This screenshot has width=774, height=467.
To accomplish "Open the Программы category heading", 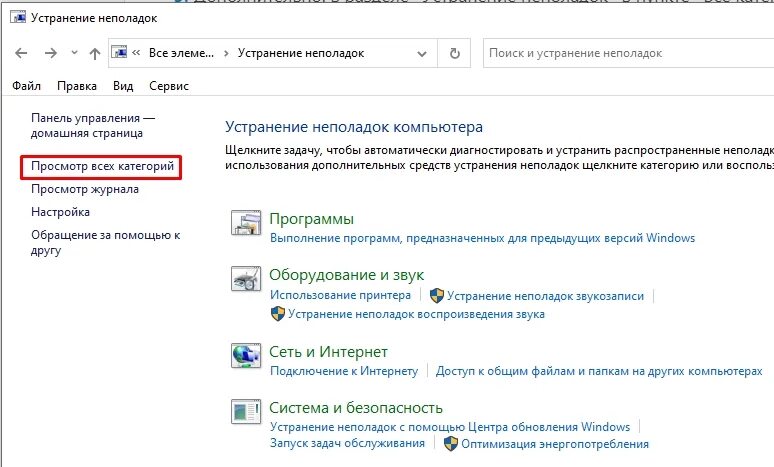I will pyautogui.click(x=311, y=219).
